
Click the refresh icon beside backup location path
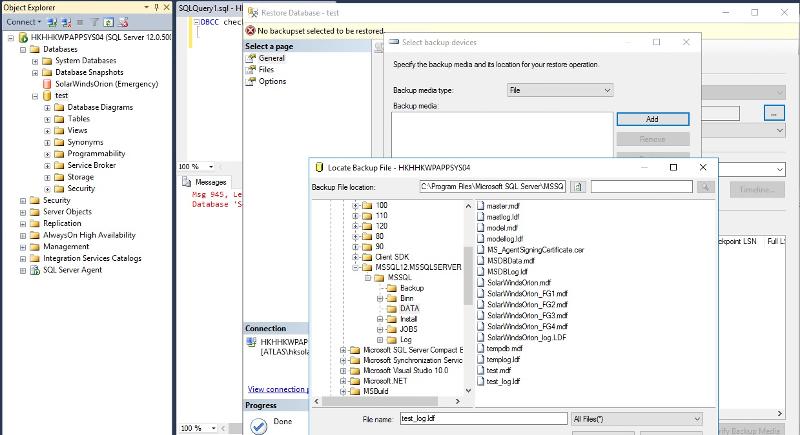pyautogui.click(x=578, y=187)
